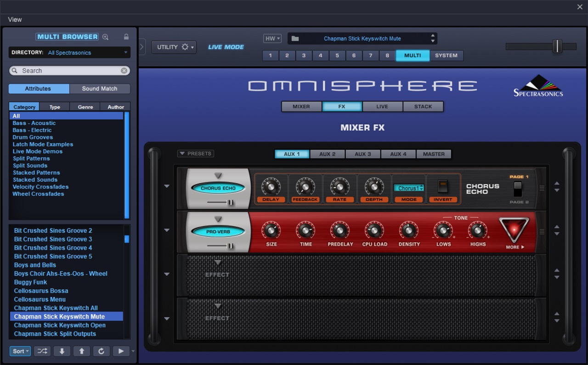Click the Live Mode button
The height and width of the screenshot is (365, 588).
tap(226, 47)
